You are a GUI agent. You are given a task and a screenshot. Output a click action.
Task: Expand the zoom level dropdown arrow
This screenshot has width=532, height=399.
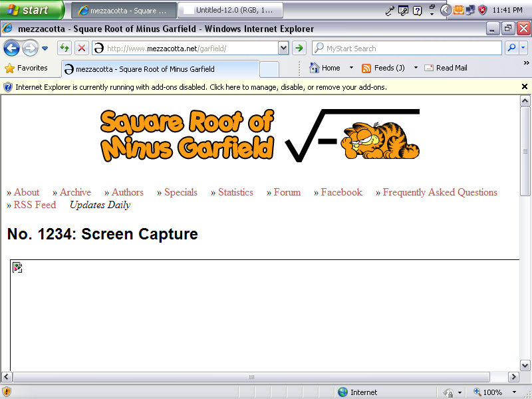[x=514, y=392]
